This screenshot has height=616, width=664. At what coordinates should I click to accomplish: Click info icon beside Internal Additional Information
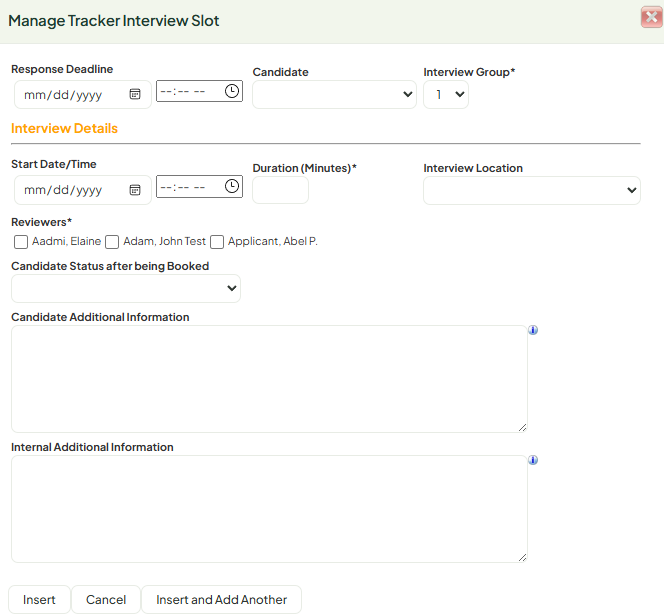(533, 460)
